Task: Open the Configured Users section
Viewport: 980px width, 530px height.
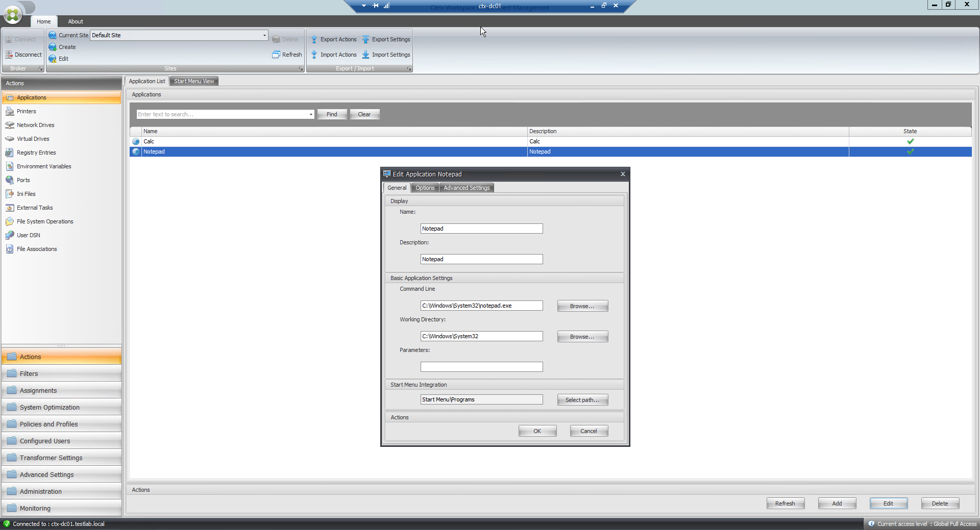Action: [x=61, y=441]
